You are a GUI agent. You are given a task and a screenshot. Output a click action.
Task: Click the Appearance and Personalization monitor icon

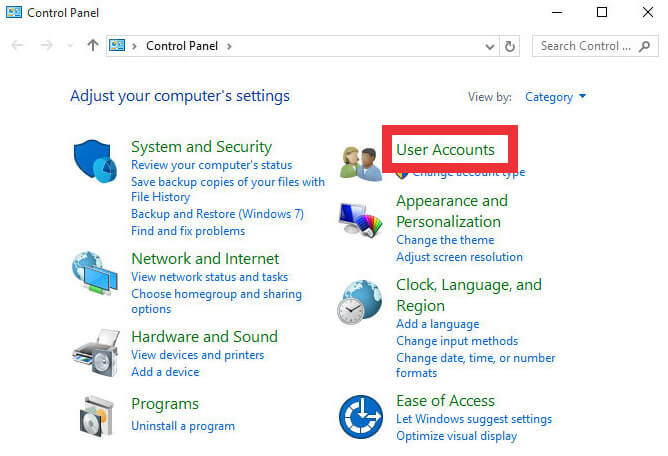[x=361, y=222]
